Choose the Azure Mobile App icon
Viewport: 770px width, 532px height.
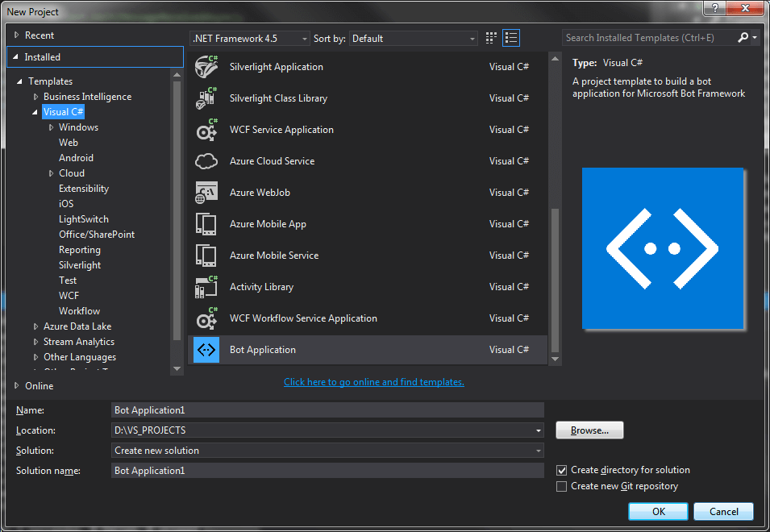tap(206, 224)
